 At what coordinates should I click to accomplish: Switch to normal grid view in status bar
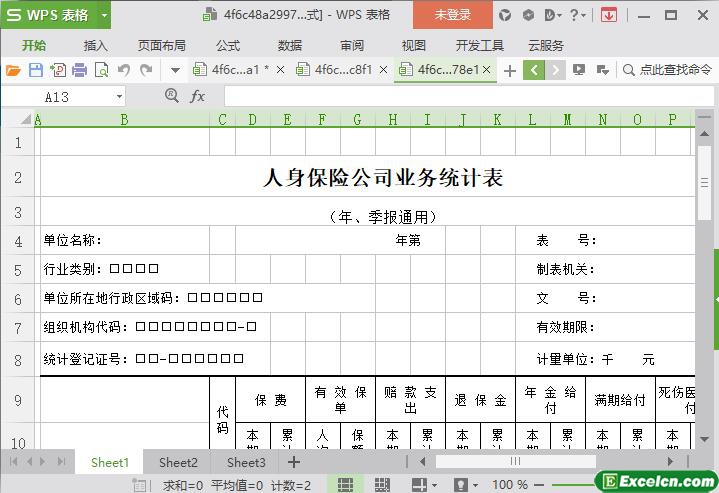point(345,485)
